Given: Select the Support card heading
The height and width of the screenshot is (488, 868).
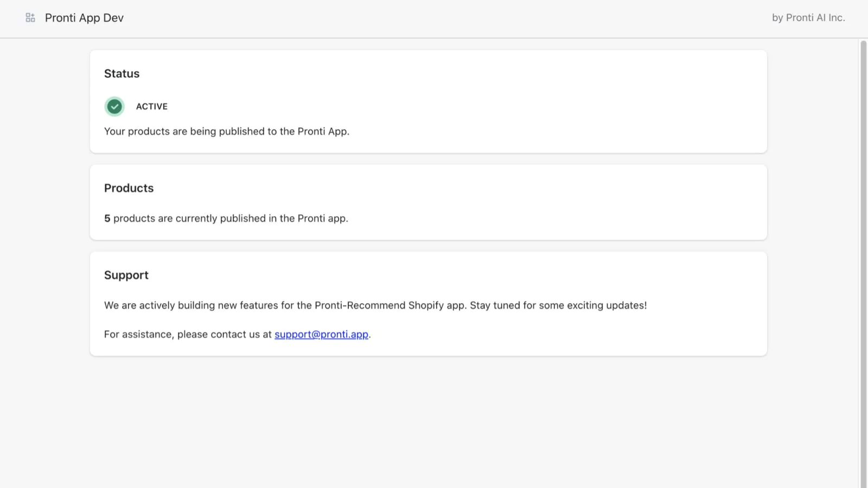Looking at the screenshot, I should (x=126, y=275).
